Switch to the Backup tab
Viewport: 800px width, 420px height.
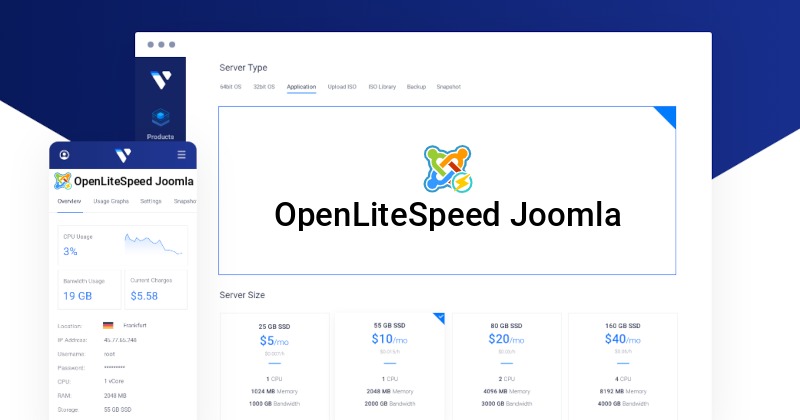[416, 87]
